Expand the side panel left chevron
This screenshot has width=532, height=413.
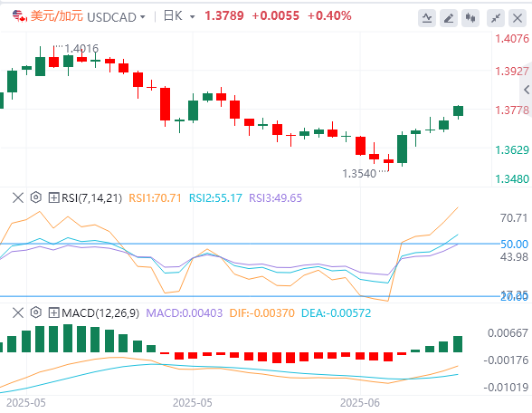(x=527, y=90)
